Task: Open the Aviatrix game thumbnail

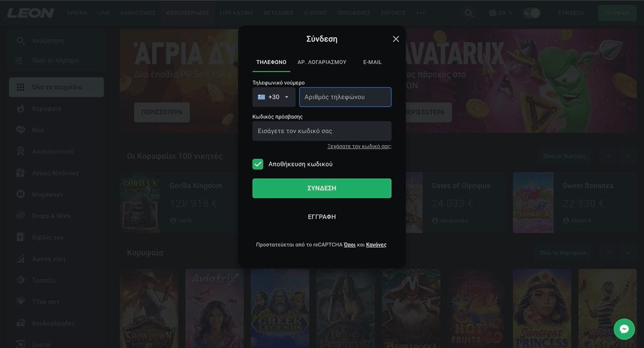Action: [215, 308]
